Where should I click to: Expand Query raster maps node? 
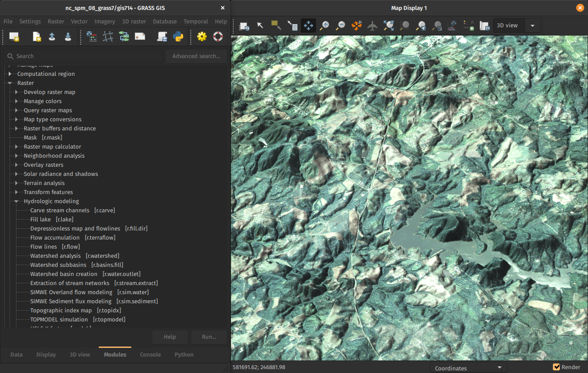tap(16, 110)
